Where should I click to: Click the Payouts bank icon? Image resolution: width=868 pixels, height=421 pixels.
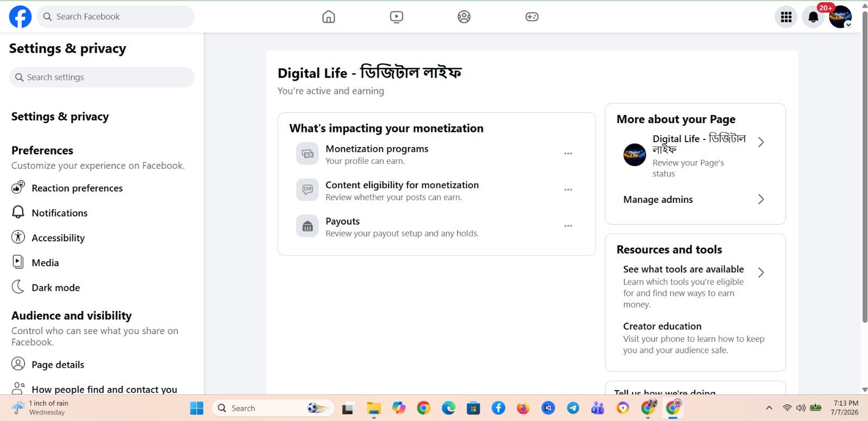point(308,227)
